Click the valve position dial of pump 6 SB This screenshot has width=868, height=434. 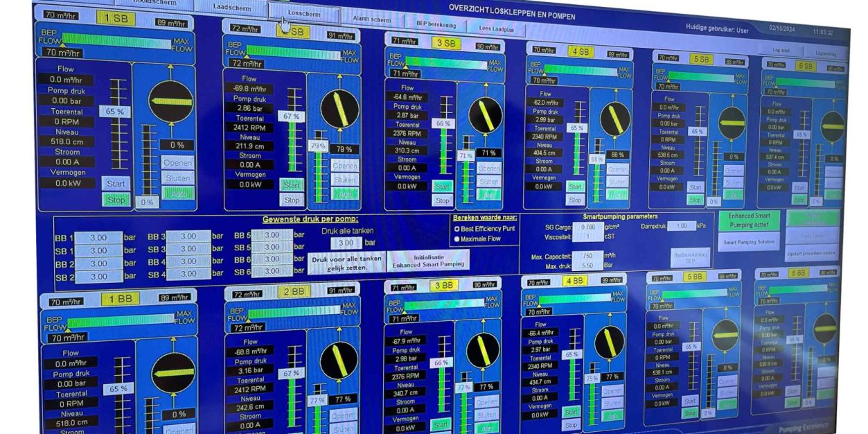point(833,126)
